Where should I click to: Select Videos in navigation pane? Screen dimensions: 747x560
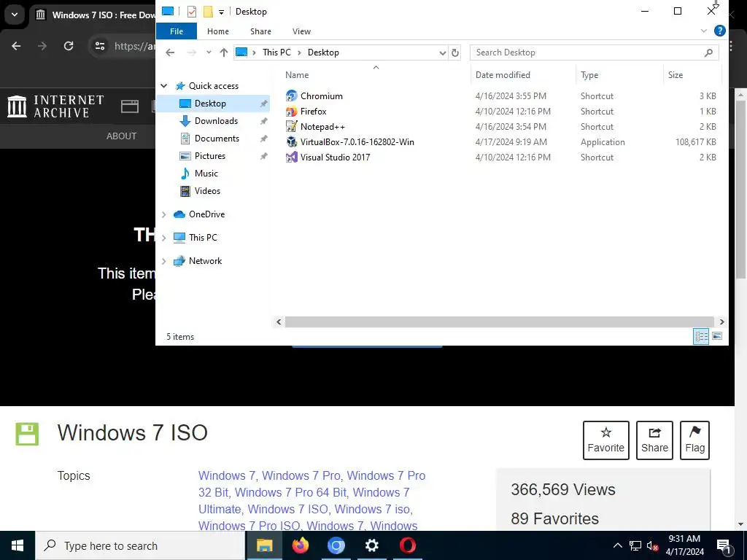pyautogui.click(x=207, y=191)
